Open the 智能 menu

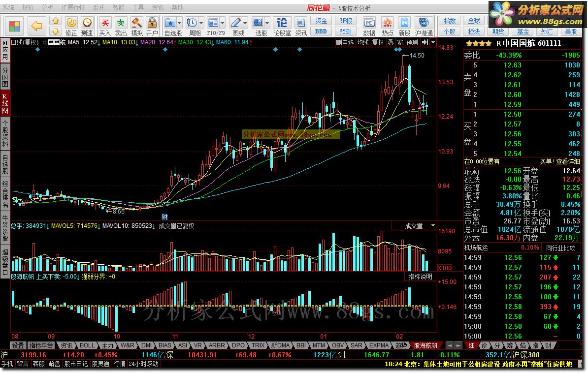click(x=119, y=7)
